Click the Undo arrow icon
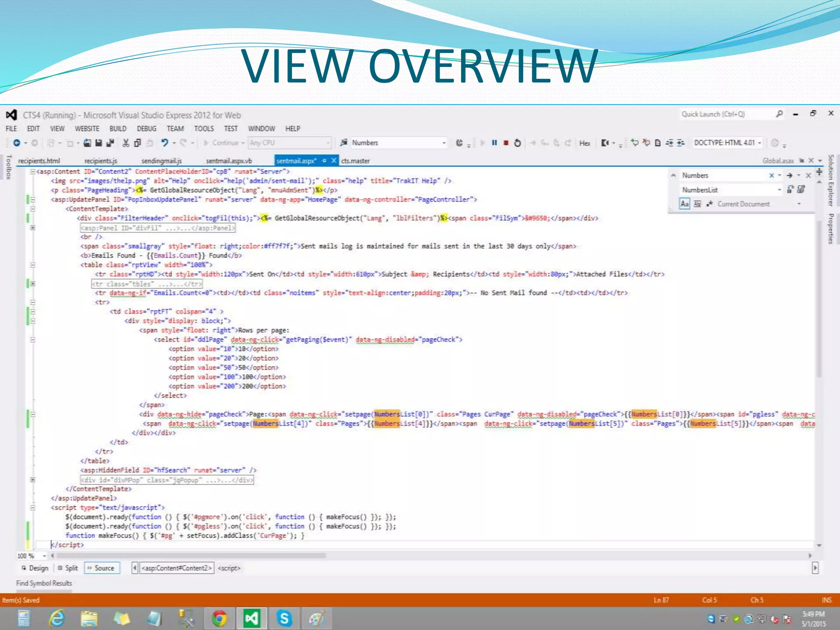The width and height of the screenshot is (840, 630). click(x=164, y=143)
